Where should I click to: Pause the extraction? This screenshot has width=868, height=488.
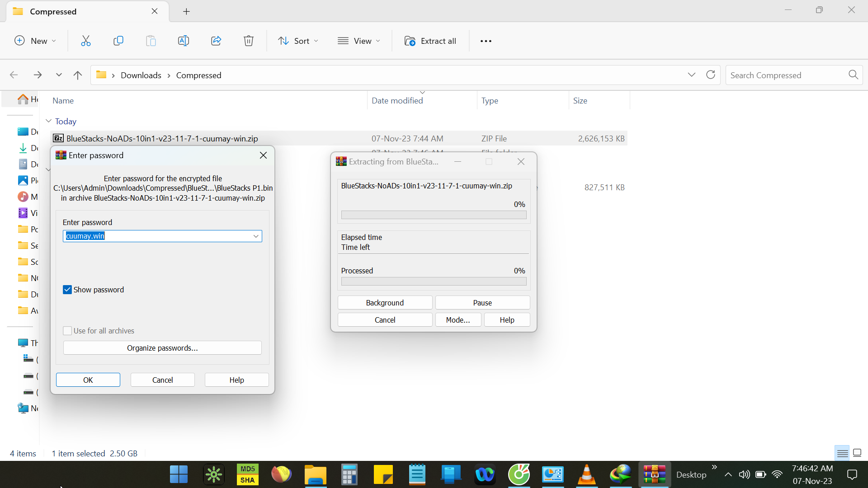tap(483, 303)
